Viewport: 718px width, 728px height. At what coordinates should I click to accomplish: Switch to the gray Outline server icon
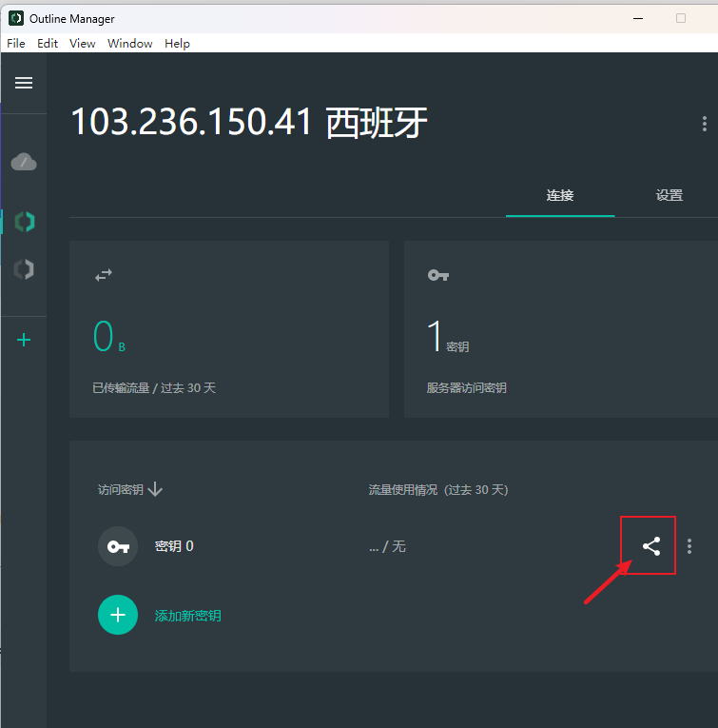click(24, 269)
